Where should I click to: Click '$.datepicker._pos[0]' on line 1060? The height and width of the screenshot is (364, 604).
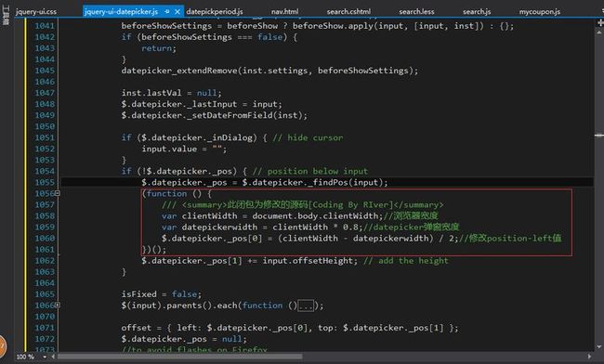[x=212, y=239]
